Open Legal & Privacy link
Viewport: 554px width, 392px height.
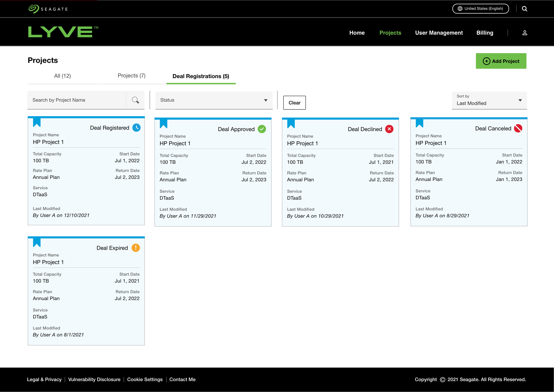44,380
